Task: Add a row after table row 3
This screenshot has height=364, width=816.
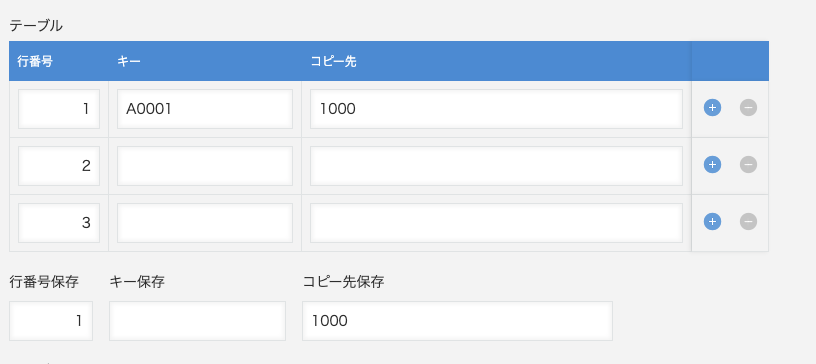Action: point(712,222)
